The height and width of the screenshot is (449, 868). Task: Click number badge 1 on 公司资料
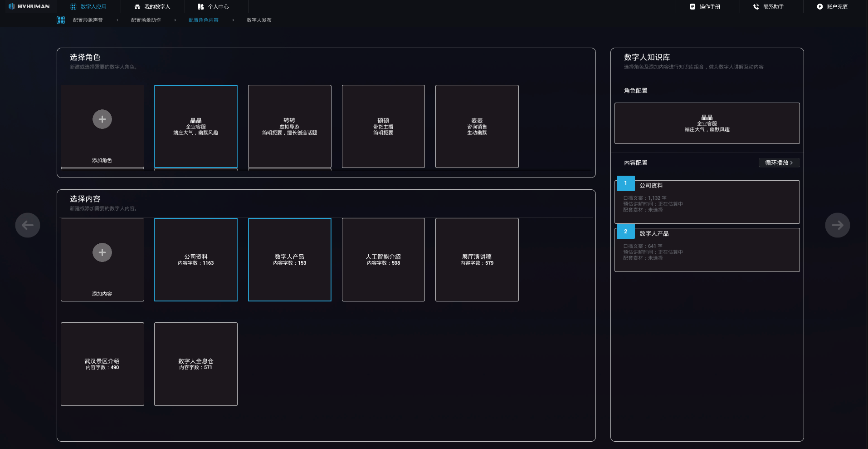(x=625, y=183)
